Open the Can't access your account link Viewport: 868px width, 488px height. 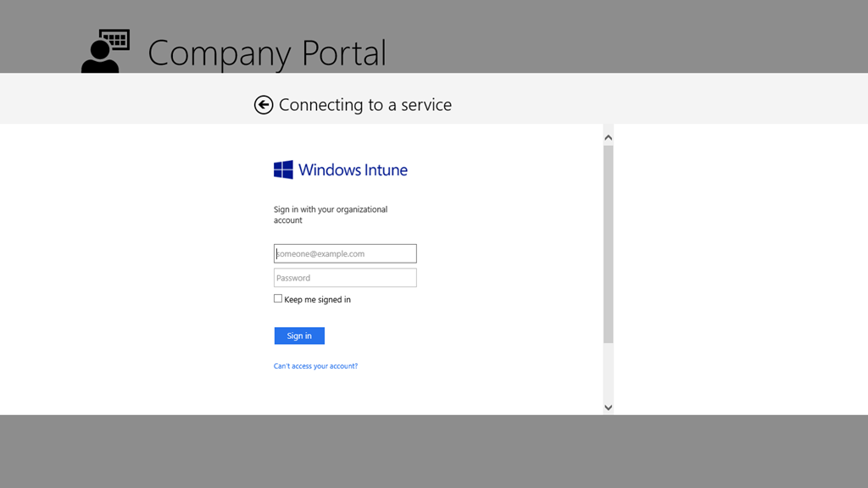[x=315, y=366]
